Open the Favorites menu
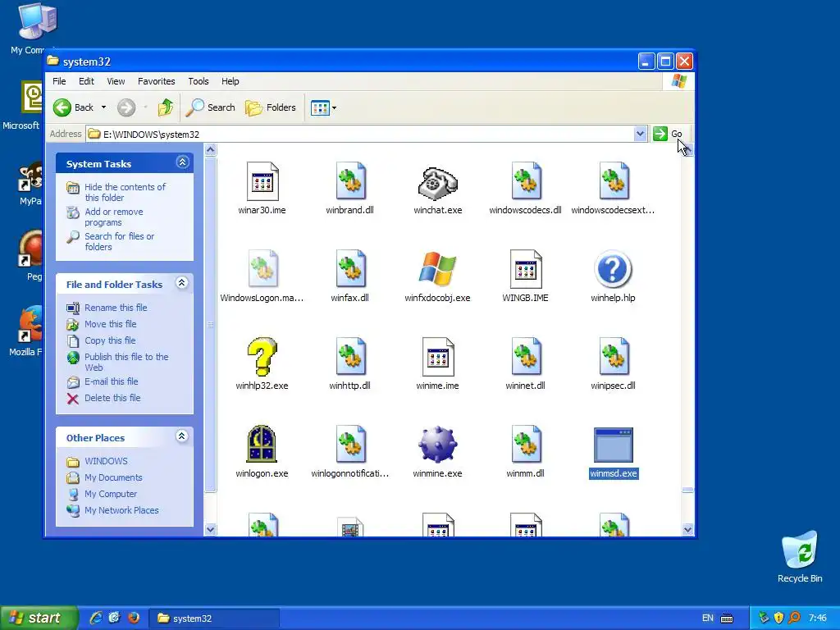Screen dimensions: 840x630 pyautogui.click(x=157, y=81)
